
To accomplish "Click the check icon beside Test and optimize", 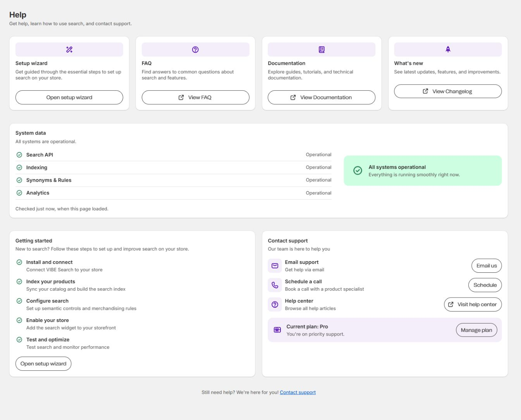I will [x=19, y=340].
